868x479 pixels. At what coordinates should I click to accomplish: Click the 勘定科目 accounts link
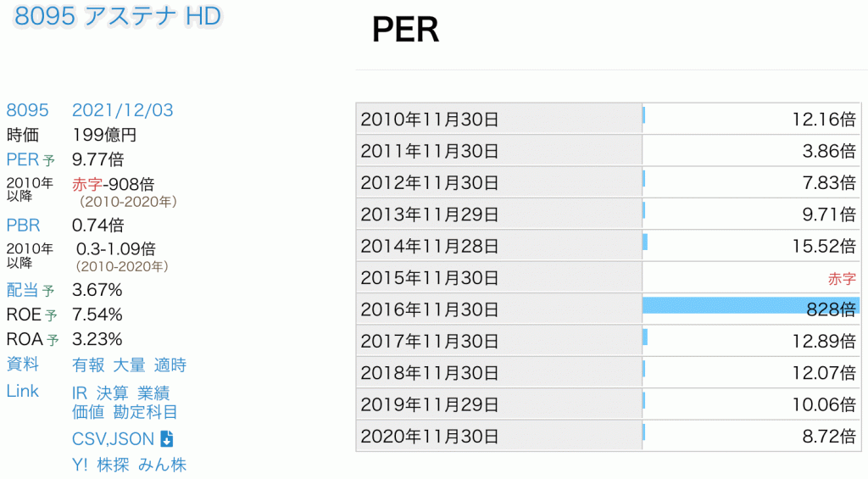[145, 412]
